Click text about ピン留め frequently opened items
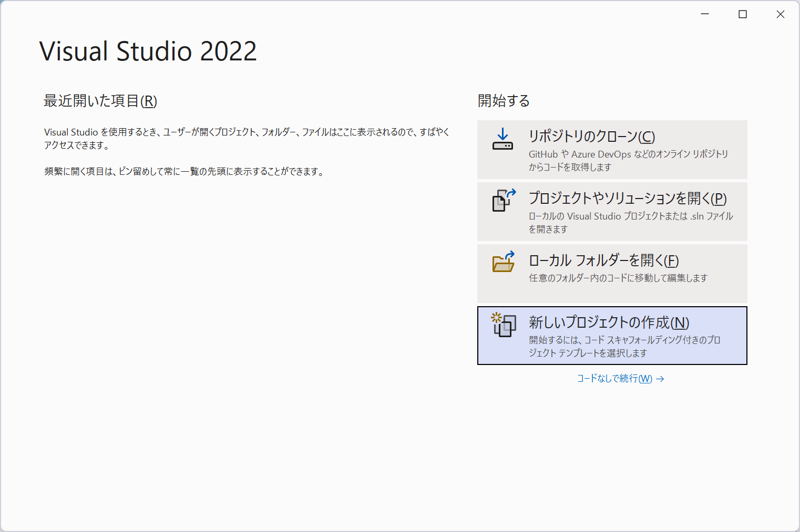Image resolution: width=800 pixels, height=532 pixels. point(184,172)
